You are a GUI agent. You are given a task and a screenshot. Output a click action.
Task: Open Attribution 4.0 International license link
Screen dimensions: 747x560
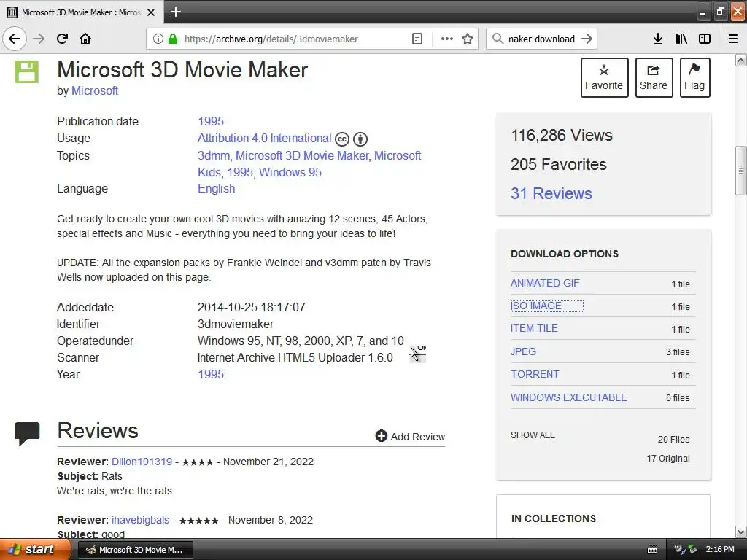[264, 138]
